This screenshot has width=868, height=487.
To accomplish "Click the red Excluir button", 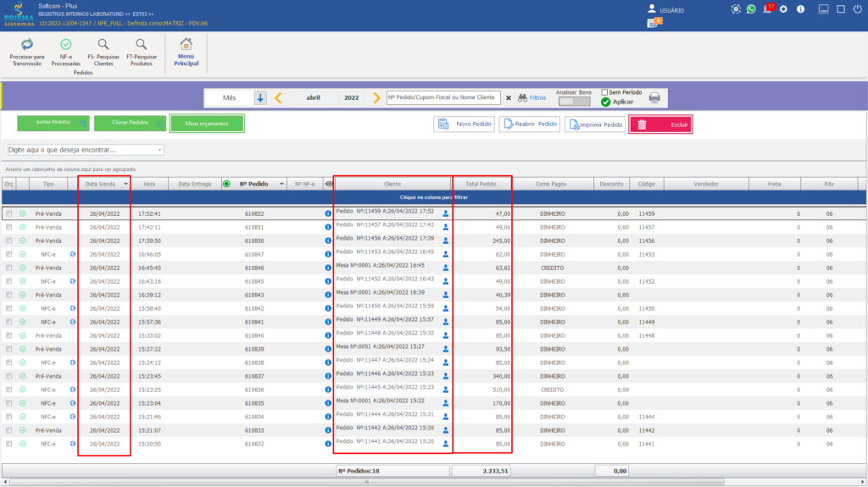I will coord(660,125).
